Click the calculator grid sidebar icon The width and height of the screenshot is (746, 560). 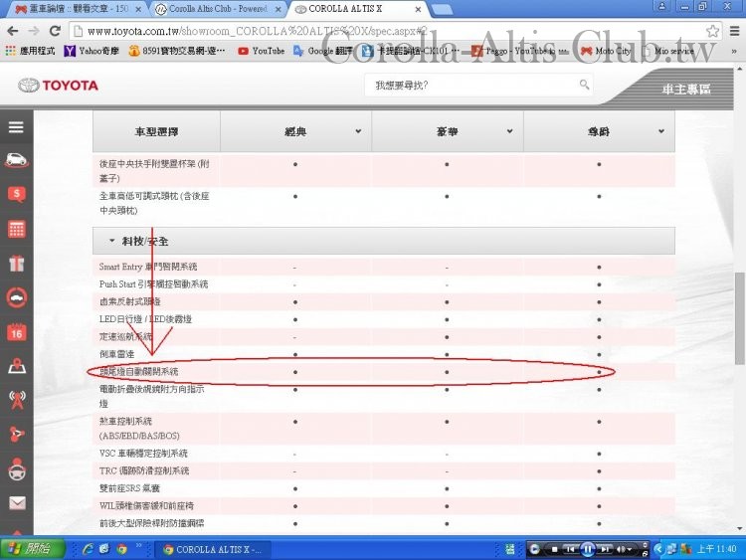[x=17, y=230]
